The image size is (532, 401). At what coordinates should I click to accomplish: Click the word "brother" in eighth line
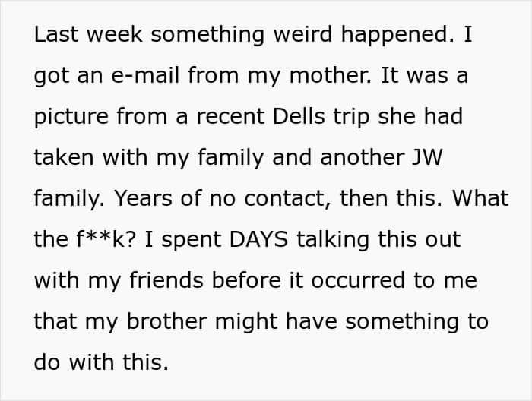166,322
